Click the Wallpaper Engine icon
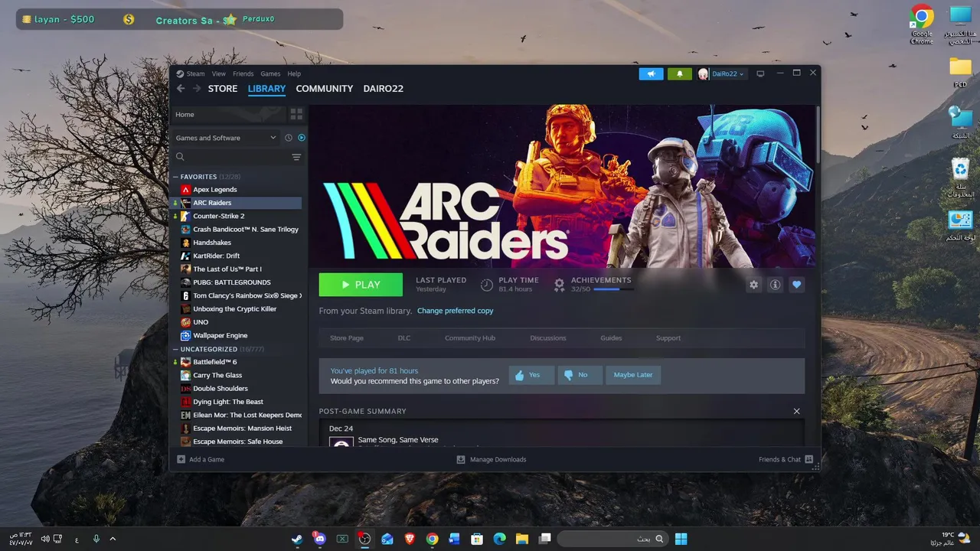Viewport: 980px width, 551px height. [185, 335]
